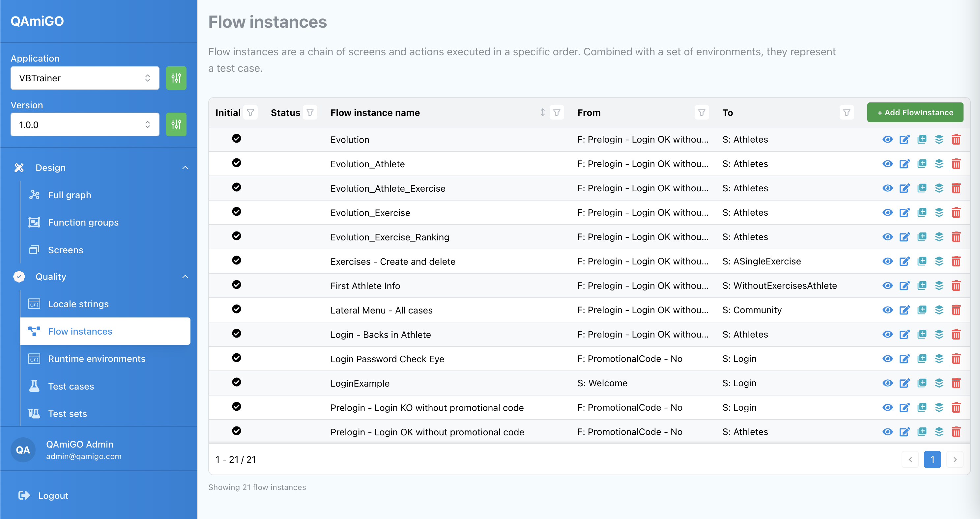The image size is (980, 519).
Task: Duplicate the Evolution flow instance
Action: click(x=921, y=140)
